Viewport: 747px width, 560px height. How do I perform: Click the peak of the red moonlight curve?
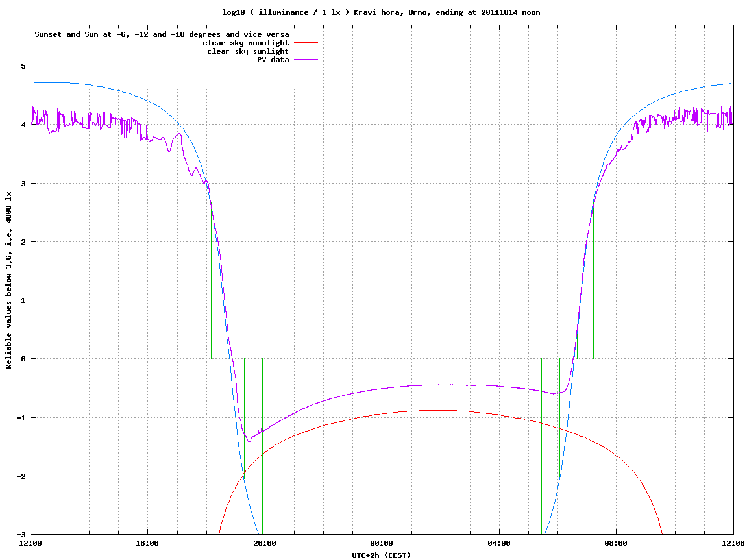coord(441,411)
